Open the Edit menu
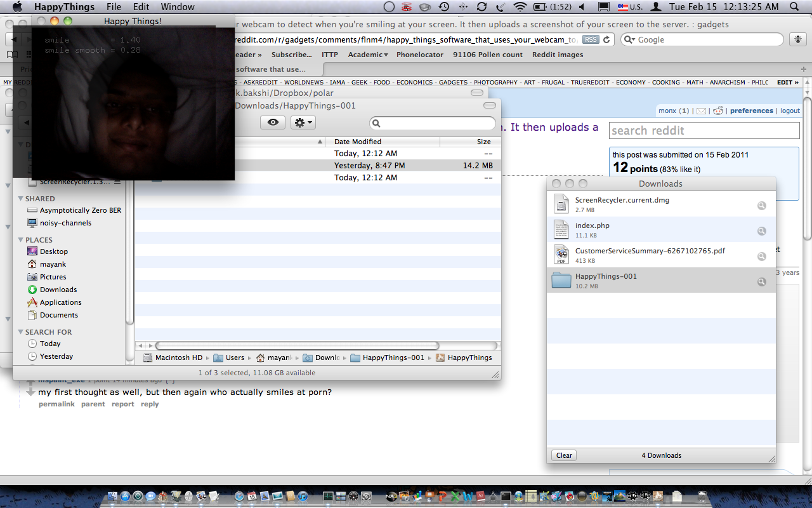 coord(141,7)
